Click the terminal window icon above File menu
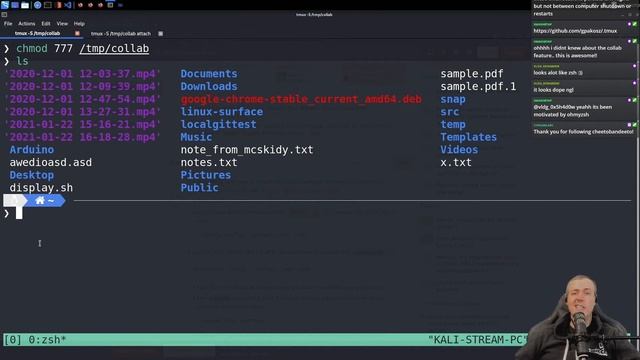Screen dimensions: 640x360 [4, 15]
